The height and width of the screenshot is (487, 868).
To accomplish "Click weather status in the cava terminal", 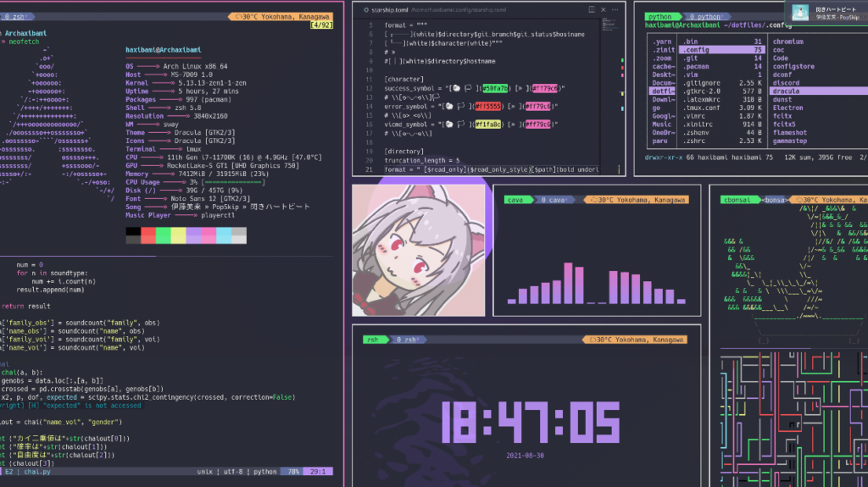I will coord(637,200).
